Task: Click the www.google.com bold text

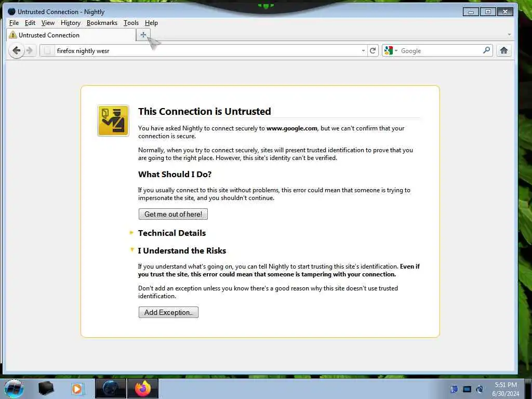Action: (x=292, y=128)
